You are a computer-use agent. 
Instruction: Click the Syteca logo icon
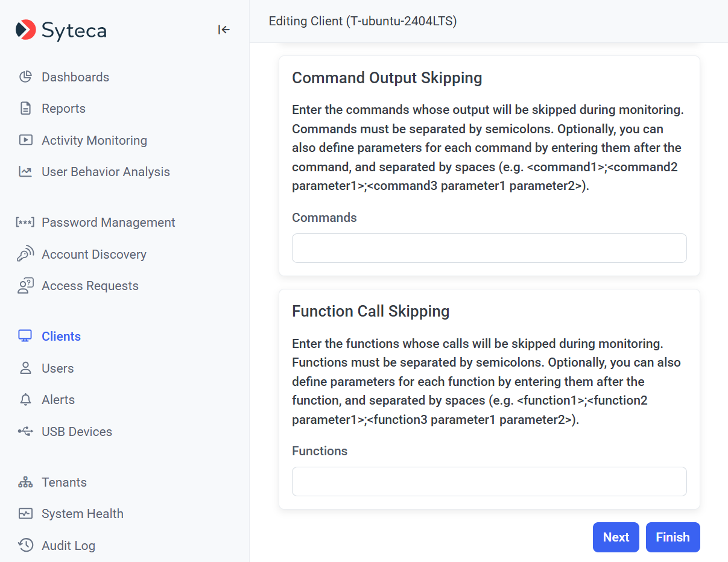[x=26, y=30]
